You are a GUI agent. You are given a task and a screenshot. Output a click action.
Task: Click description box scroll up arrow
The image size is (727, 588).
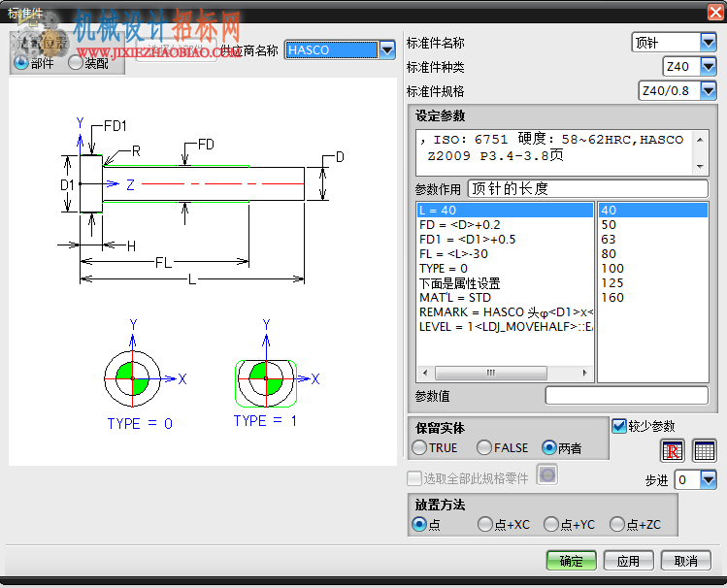(x=700, y=139)
